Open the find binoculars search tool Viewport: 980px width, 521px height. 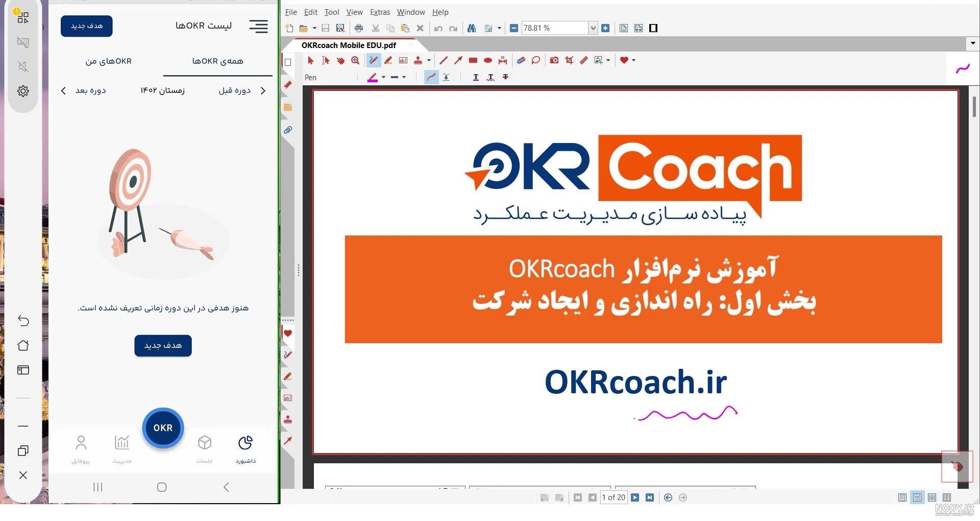472,28
